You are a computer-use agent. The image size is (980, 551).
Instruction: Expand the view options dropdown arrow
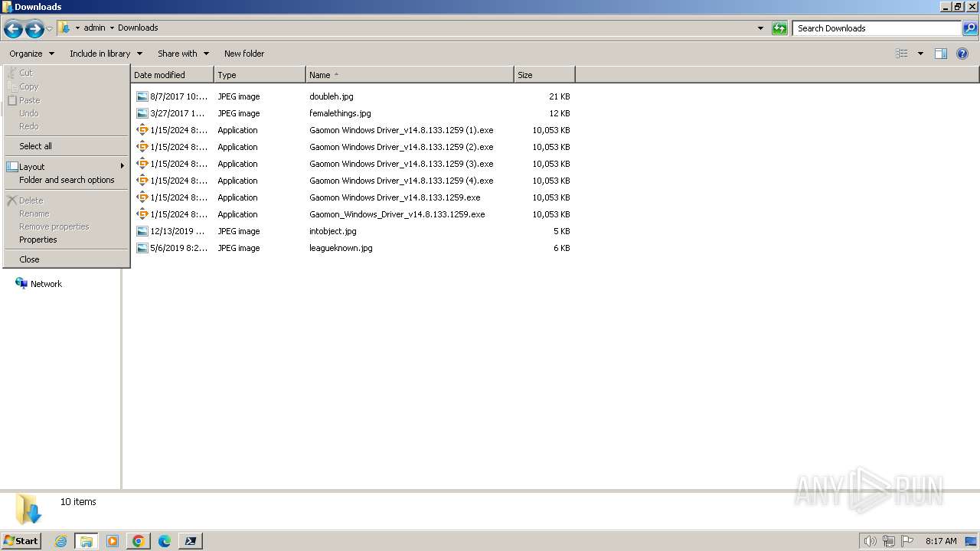920,54
